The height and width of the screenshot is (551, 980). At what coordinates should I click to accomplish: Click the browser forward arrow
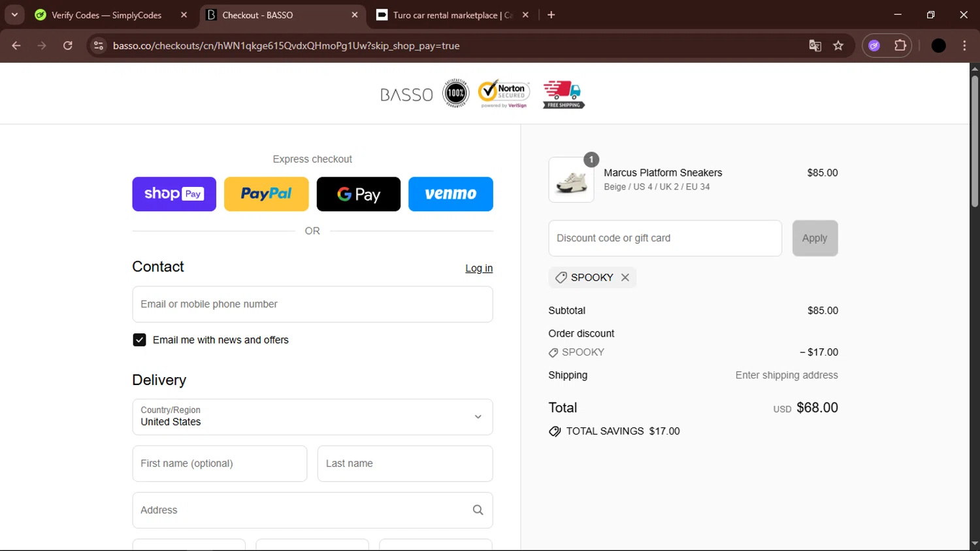pyautogui.click(x=42, y=46)
